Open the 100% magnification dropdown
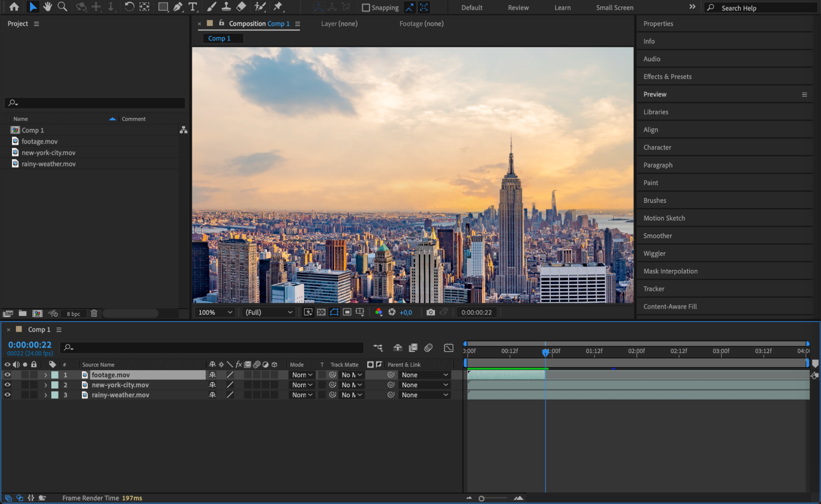The width and height of the screenshot is (821, 504). click(215, 312)
